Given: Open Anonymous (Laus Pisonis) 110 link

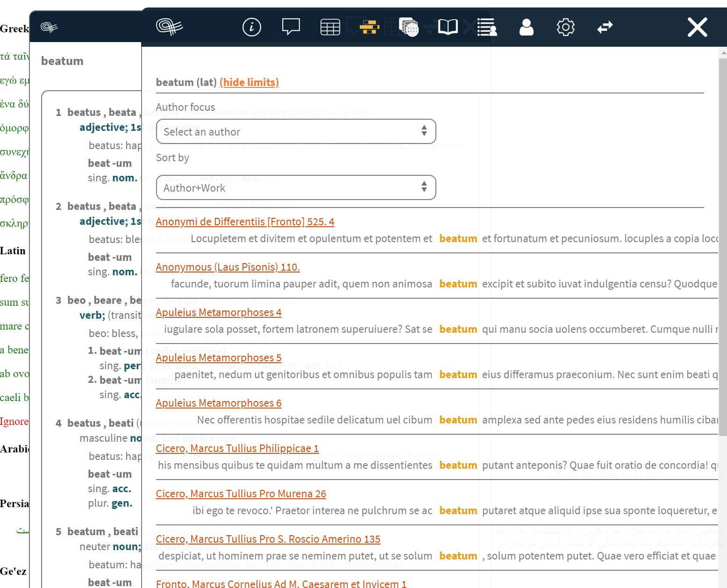Looking at the screenshot, I should [228, 267].
